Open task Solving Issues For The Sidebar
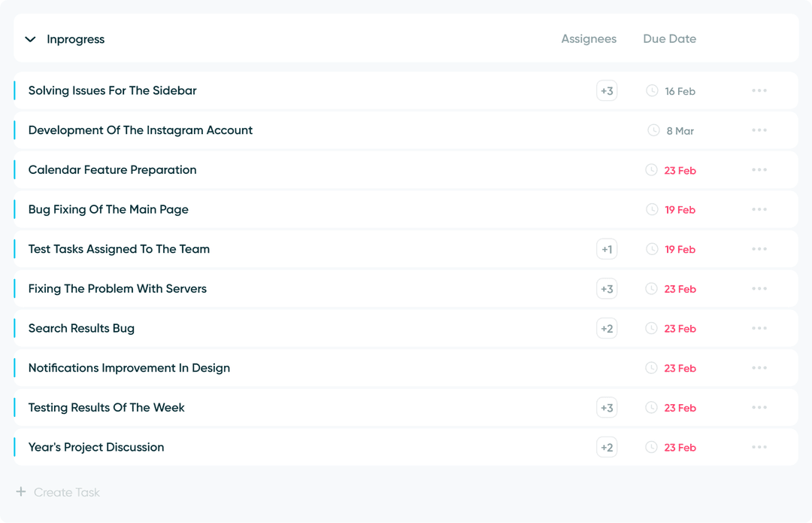 pyautogui.click(x=112, y=91)
